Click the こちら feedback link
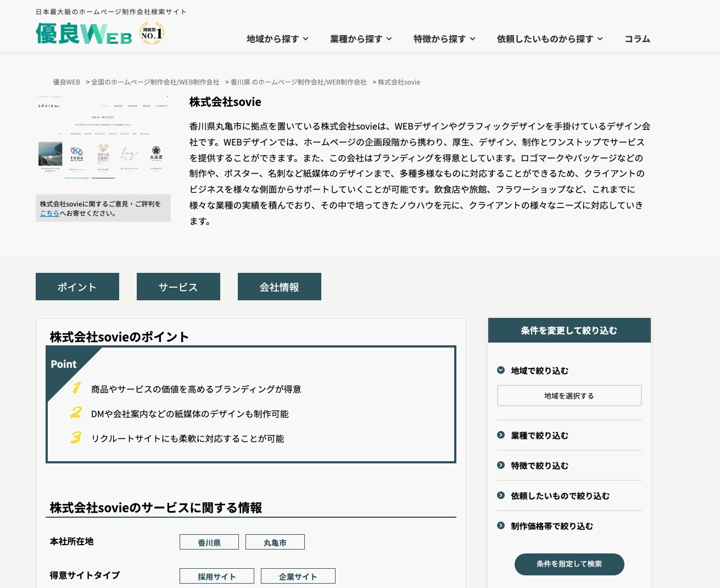 coord(49,214)
